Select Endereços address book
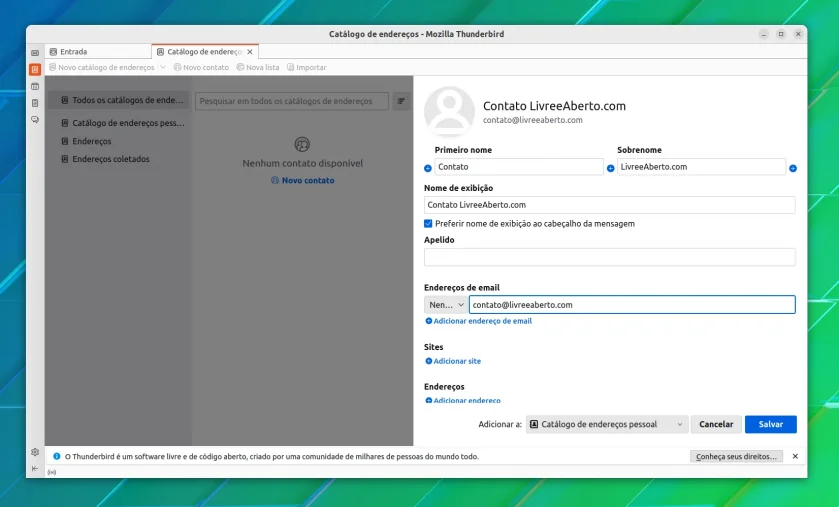This screenshot has width=840, height=507. (118, 141)
